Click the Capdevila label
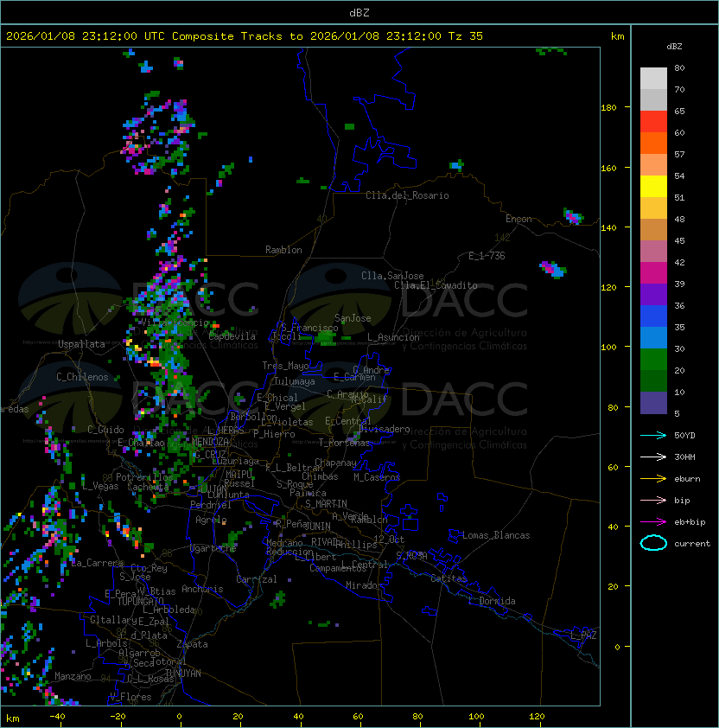The height and width of the screenshot is (728, 719). coord(232,336)
